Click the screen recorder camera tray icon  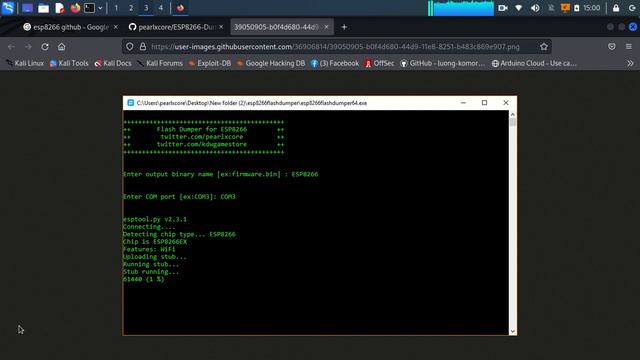click(x=503, y=8)
